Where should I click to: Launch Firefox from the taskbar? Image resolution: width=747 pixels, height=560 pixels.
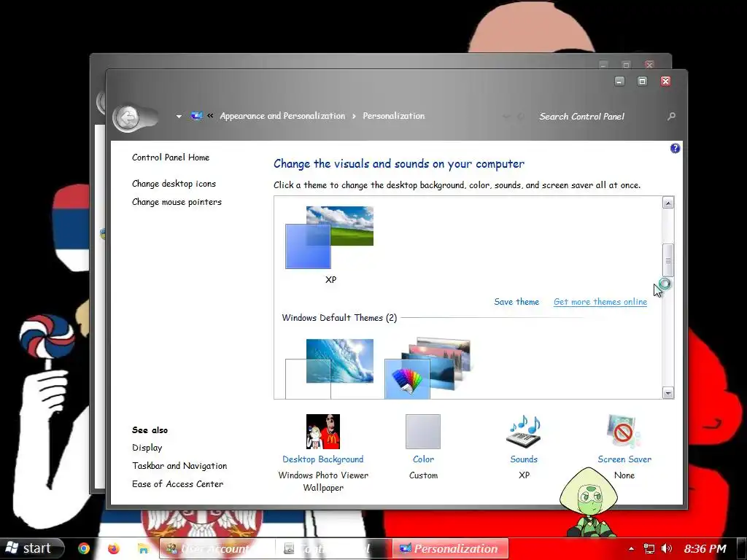point(113,548)
